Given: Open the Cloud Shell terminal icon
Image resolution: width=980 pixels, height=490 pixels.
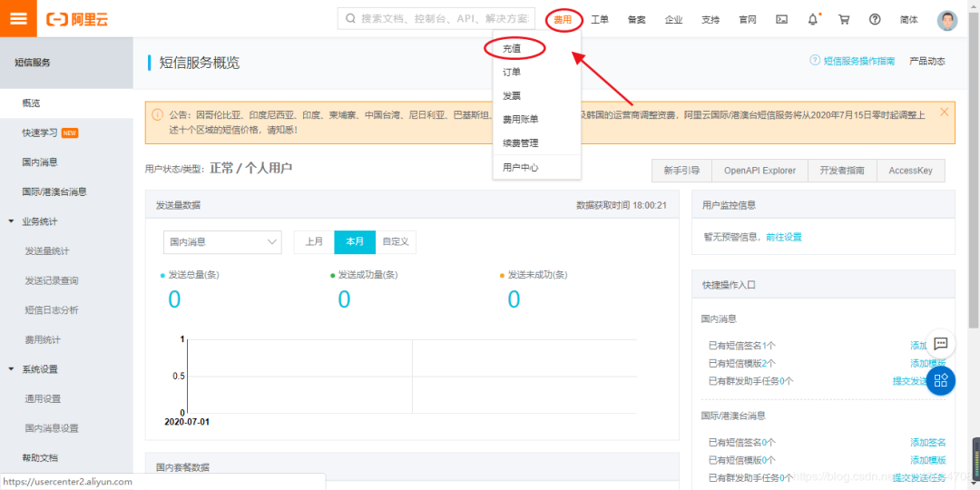Looking at the screenshot, I should 781,19.
